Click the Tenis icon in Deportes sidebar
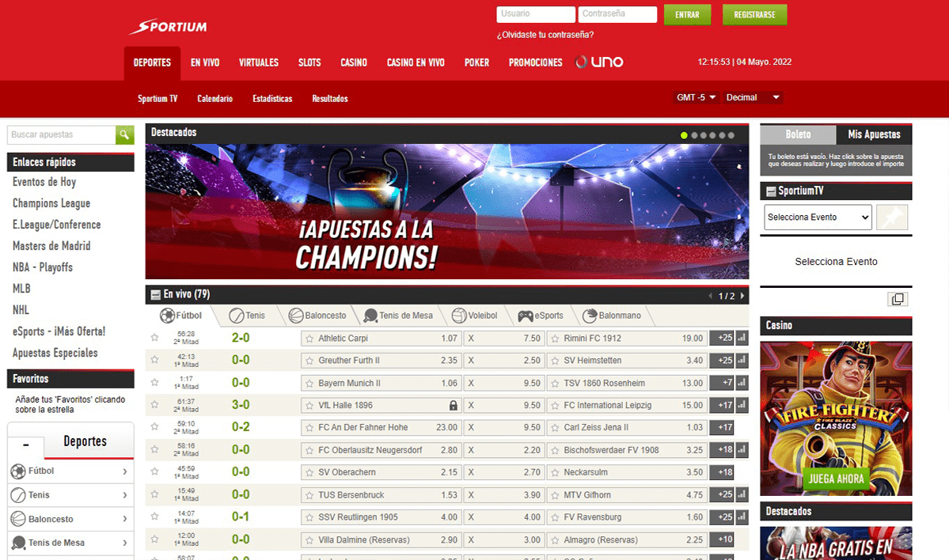Viewport: 949px width, 560px height. pyautogui.click(x=18, y=495)
